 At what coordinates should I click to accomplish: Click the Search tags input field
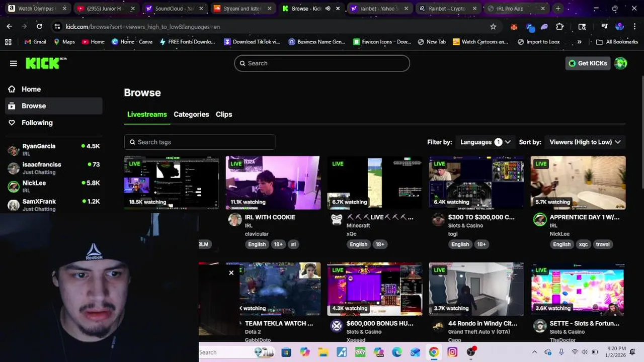199,142
